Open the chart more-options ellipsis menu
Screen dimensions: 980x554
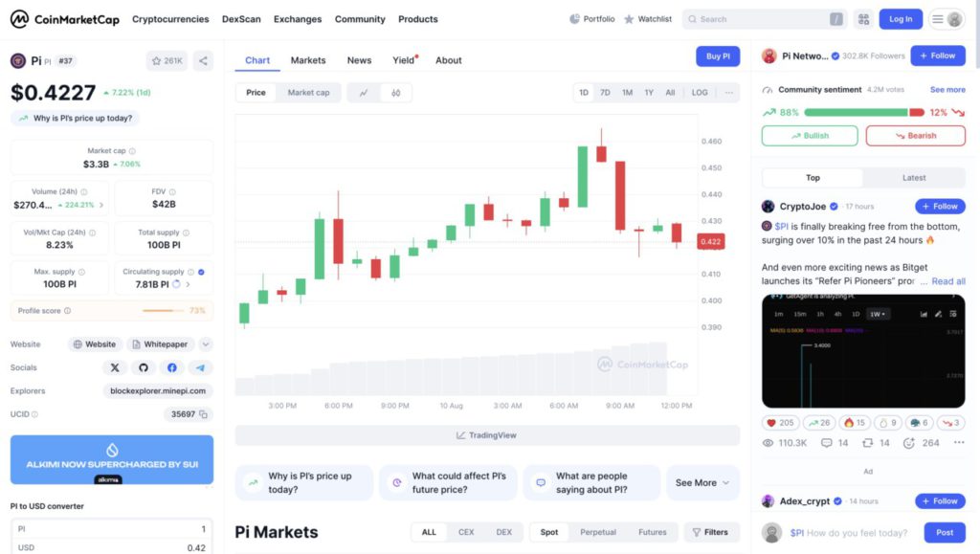pyautogui.click(x=729, y=93)
